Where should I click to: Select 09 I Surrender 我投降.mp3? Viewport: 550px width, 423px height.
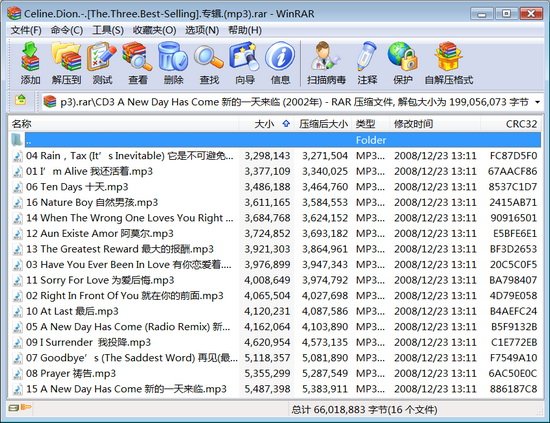(x=275, y=342)
